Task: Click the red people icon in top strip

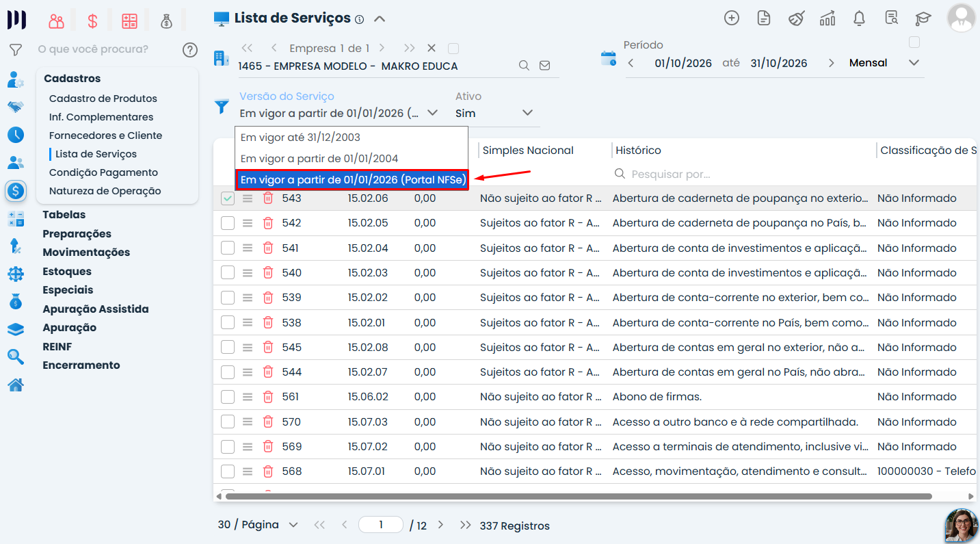Action: pos(56,21)
